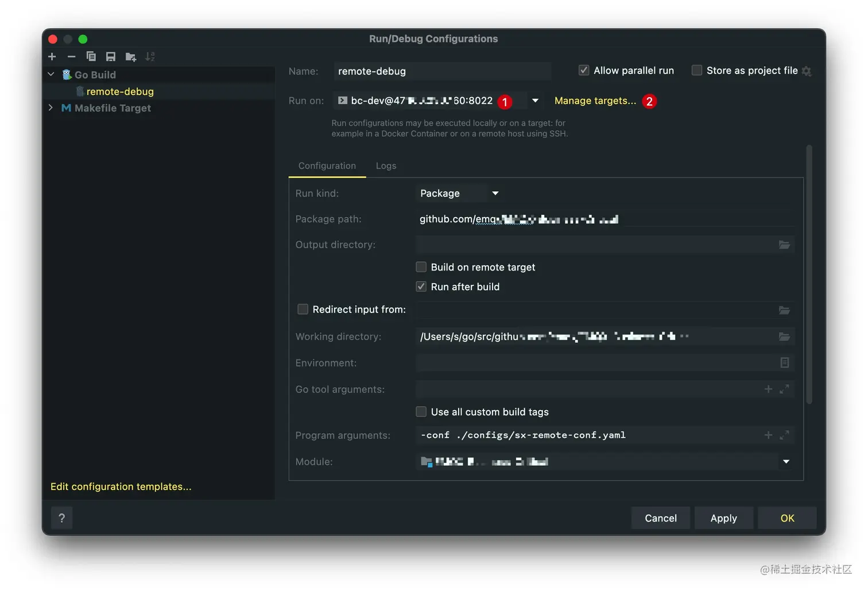
Task: Select the Go Build tree item
Action: point(95,75)
